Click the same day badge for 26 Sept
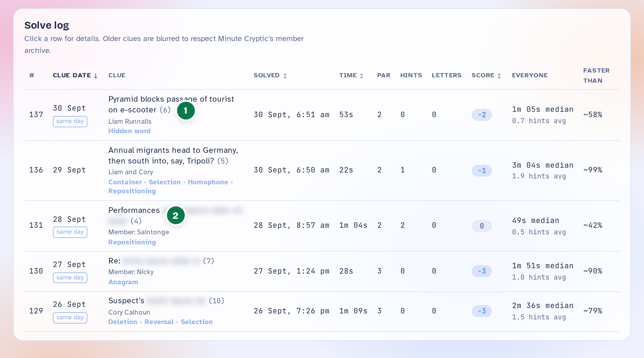 [x=70, y=318]
